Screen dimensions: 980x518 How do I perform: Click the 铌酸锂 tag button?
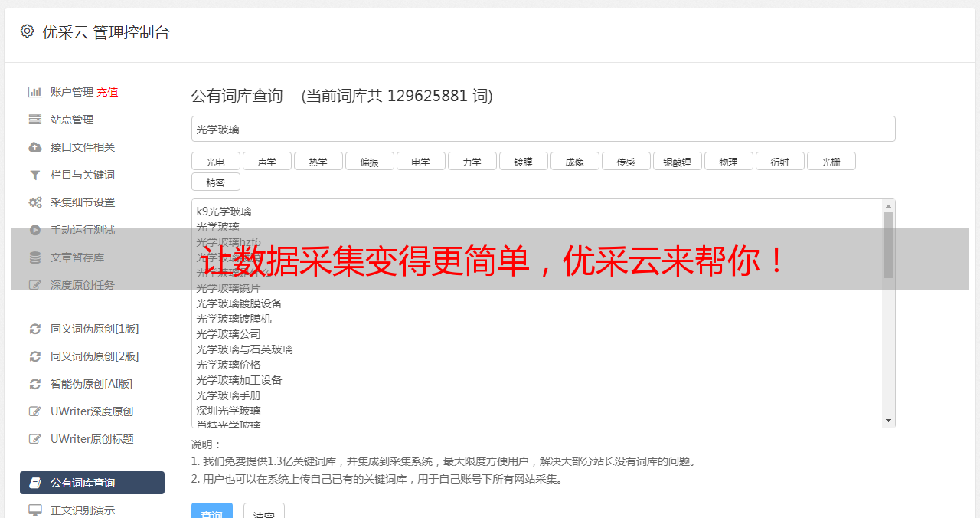click(x=678, y=161)
